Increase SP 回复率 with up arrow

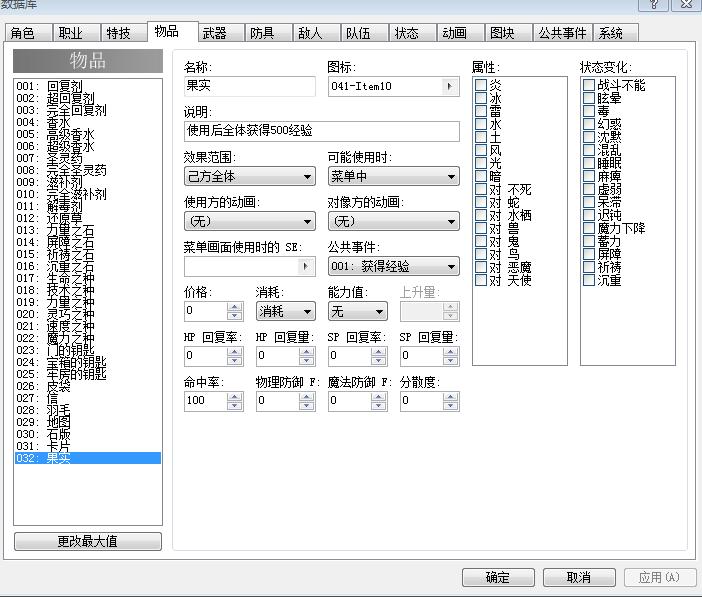pos(378,352)
